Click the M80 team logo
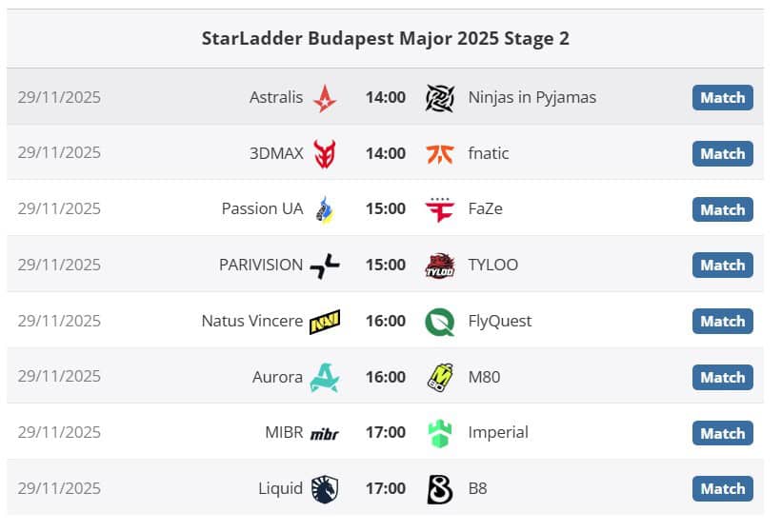Screen dimensions: 782x532 coord(440,377)
